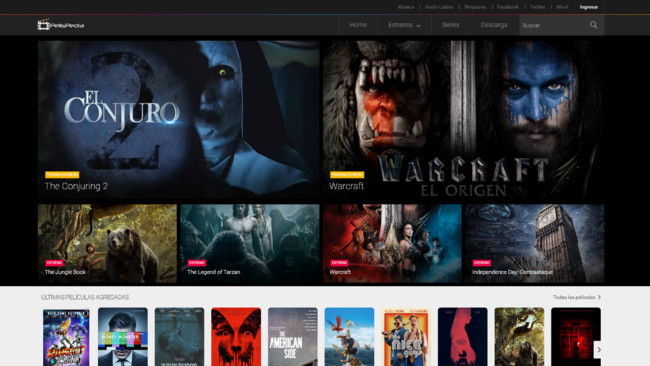
Task: Open The Conjuring 2 featured banner
Action: click(x=179, y=120)
